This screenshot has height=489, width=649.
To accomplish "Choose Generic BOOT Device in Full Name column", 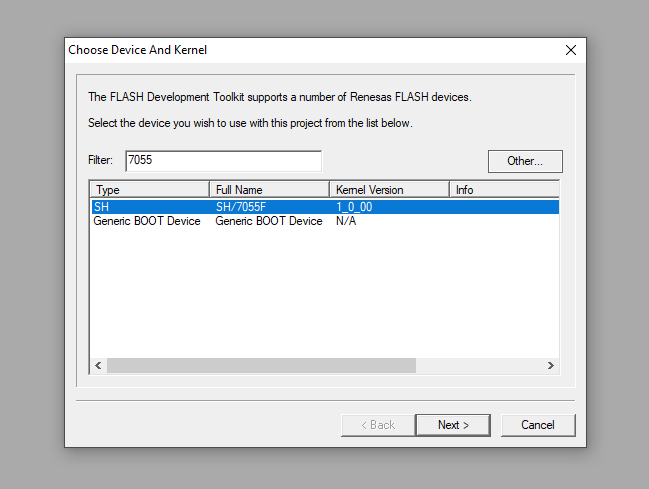I will pos(269,221).
